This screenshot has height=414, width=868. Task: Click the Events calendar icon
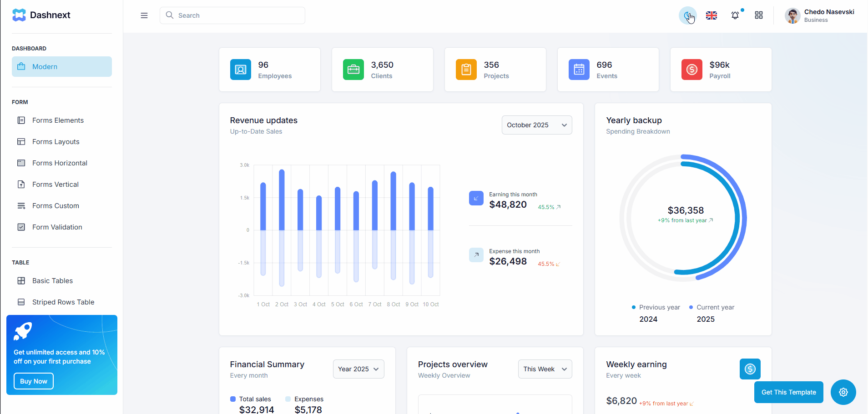[x=579, y=70]
